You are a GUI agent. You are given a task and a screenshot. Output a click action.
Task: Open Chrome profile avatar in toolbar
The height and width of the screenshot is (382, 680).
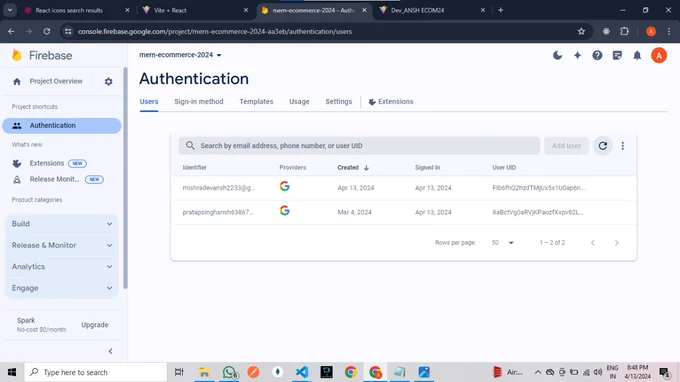click(651, 31)
